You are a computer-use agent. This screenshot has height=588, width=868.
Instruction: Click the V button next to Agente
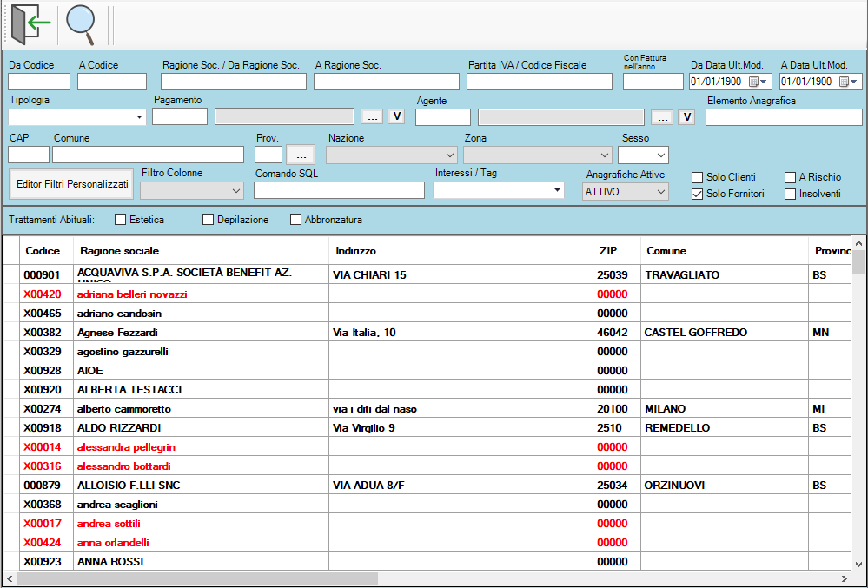[x=686, y=116]
